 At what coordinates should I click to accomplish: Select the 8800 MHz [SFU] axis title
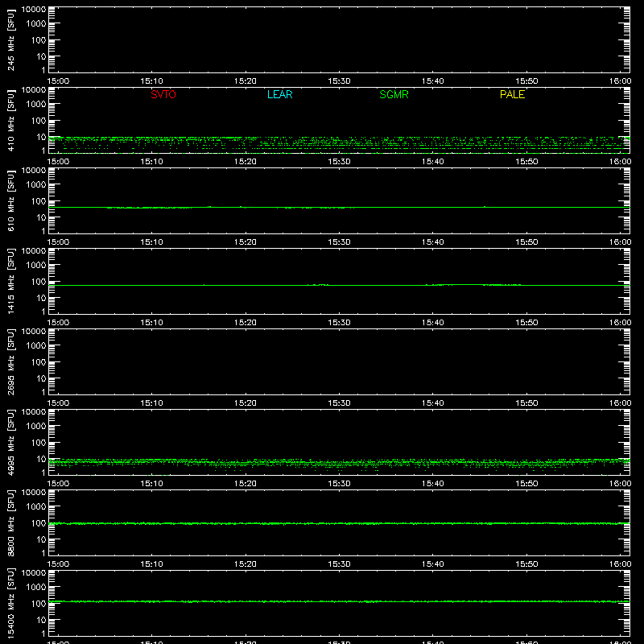(x=10, y=522)
